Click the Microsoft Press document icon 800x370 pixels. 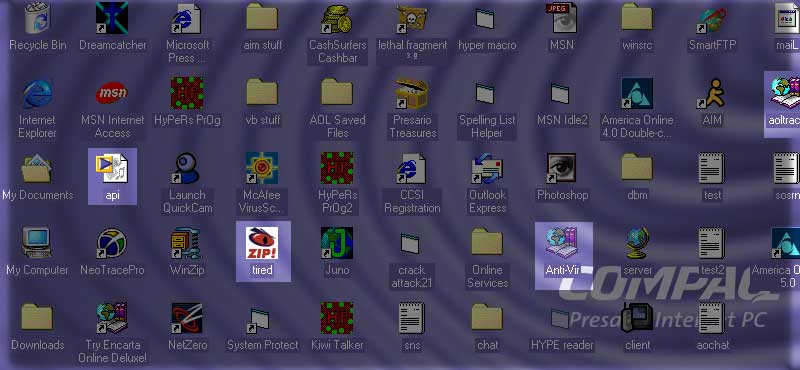pyautogui.click(x=187, y=18)
